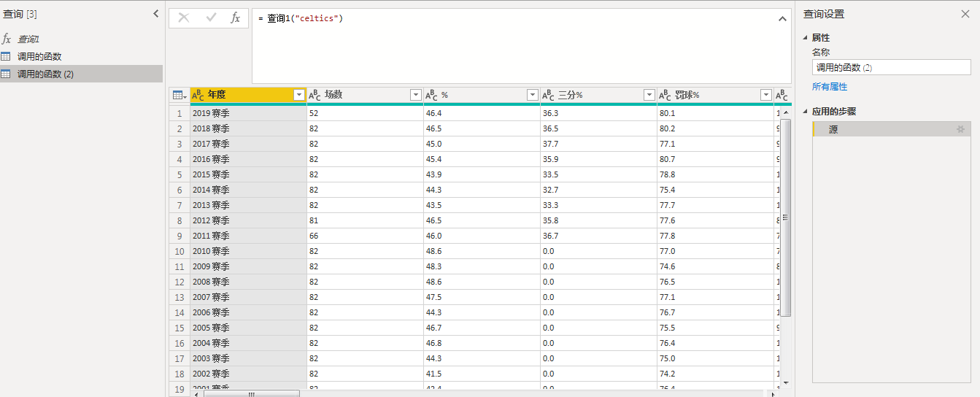Click the 场数 cell with value 52
Screen dimensions: 980x397
[x=365, y=113]
